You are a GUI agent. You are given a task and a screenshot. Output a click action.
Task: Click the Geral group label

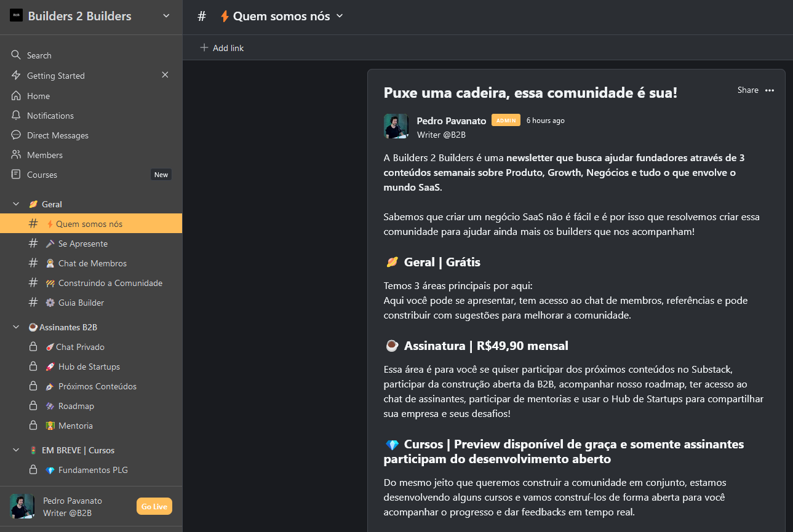pyautogui.click(x=52, y=204)
